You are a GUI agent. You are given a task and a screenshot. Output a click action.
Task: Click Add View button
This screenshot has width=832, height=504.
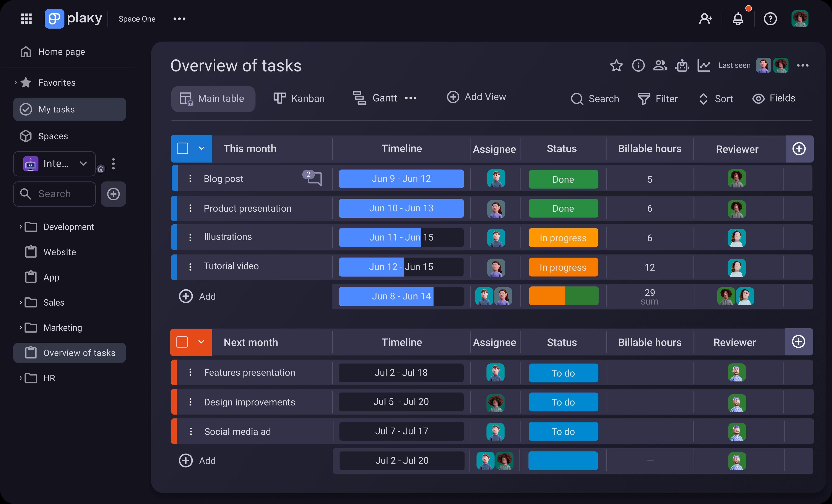pyautogui.click(x=476, y=97)
